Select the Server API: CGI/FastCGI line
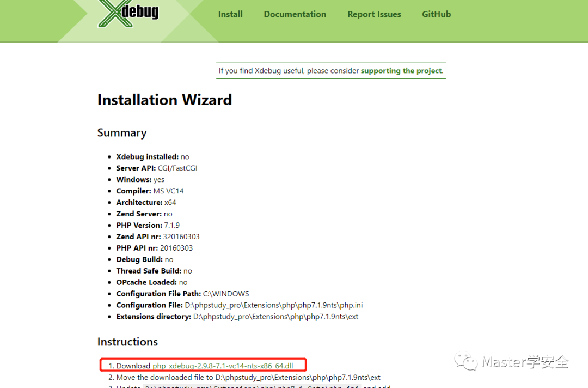This screenshot has width=588, height=388. [157, 168]
